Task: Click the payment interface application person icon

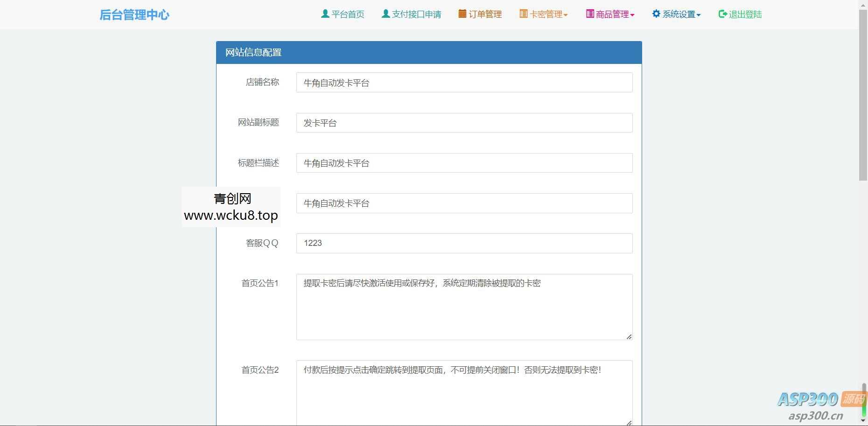Action: point(385,14)
